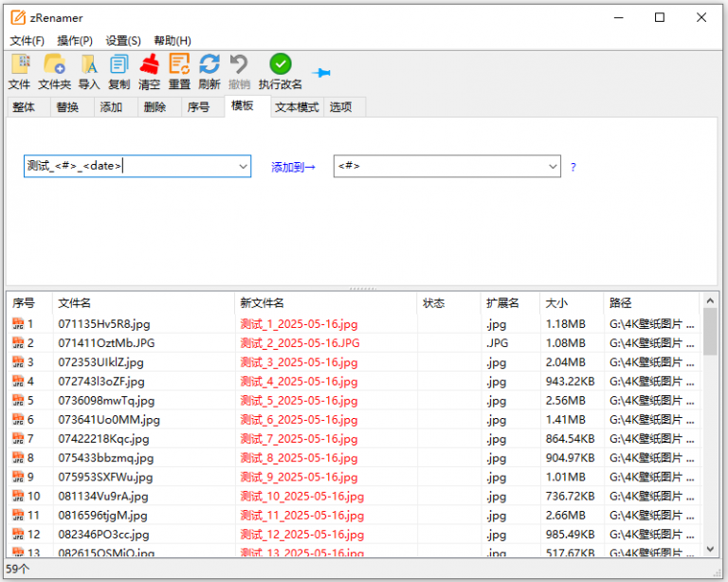
Task: Switch to the 文本模式 tab
Action: click(297, 107)
